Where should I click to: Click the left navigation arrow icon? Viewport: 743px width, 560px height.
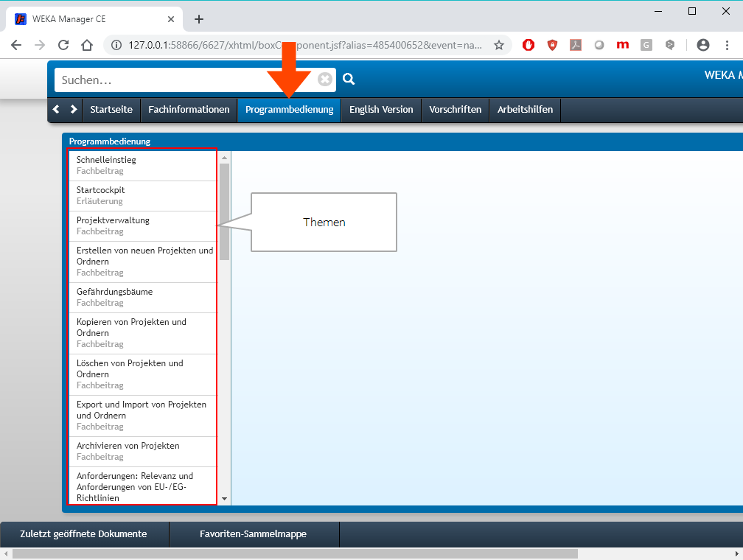[56, 110]
